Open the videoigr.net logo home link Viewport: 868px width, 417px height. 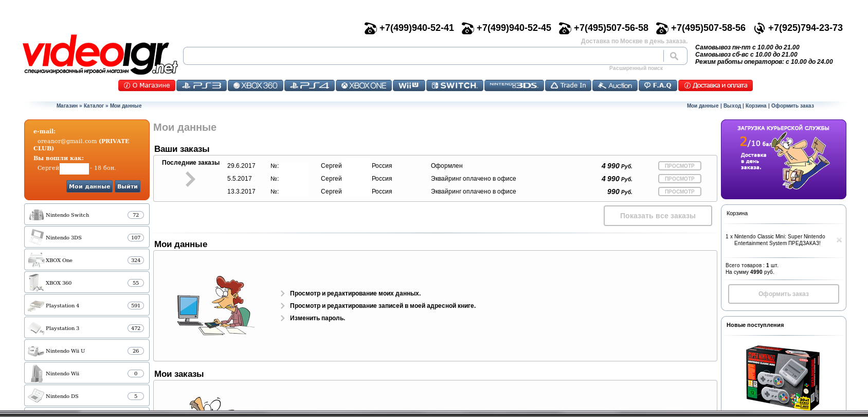(x=100, y=55)
